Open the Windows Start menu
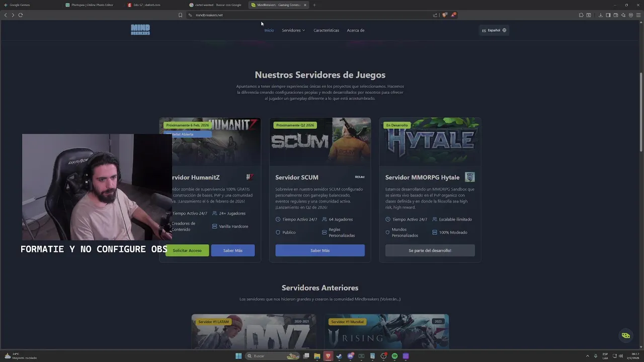The width and height of the screenshot is (644, 362). (x=238, y=356)
